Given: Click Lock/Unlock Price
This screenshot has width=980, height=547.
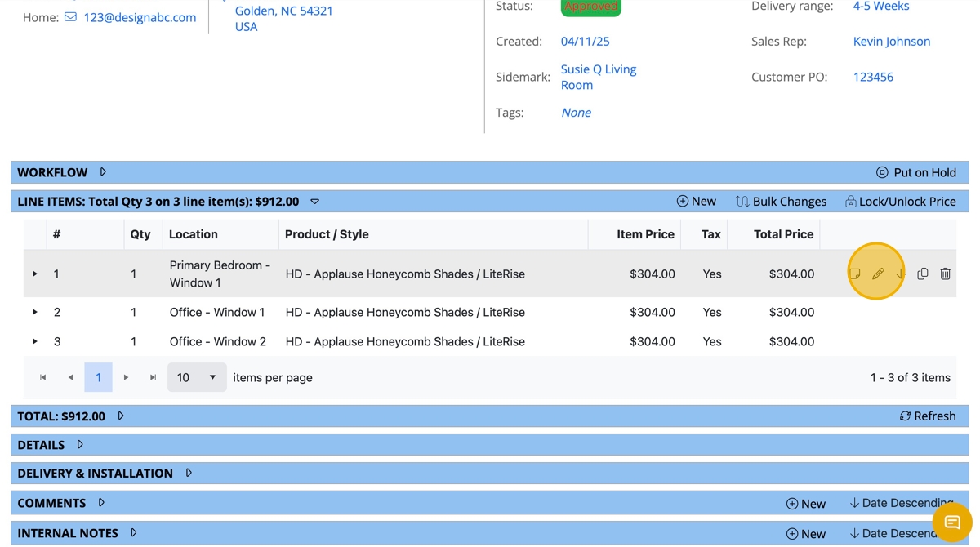Looking at the screenshot, I should tap(900, 202).
